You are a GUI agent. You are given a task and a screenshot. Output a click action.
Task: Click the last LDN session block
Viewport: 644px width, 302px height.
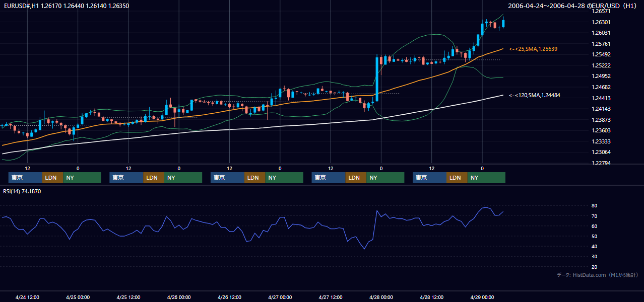click(x=457, y=178)
